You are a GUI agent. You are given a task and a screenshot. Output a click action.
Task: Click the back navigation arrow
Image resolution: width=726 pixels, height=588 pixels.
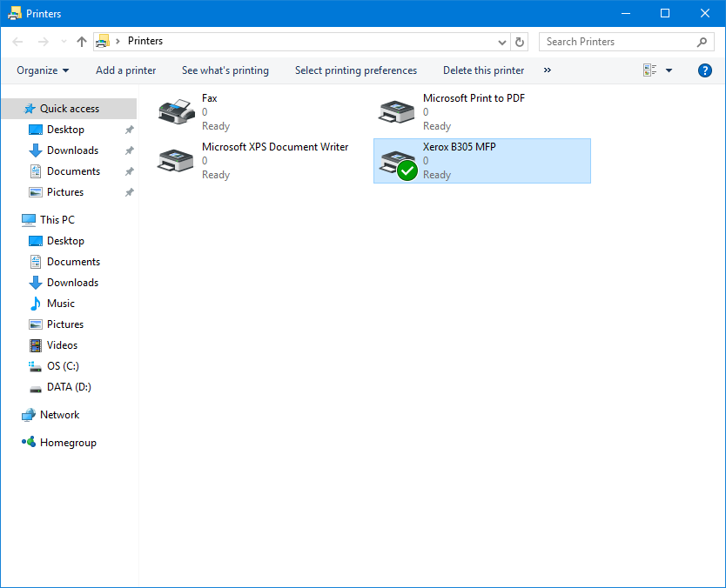point(17,42)
